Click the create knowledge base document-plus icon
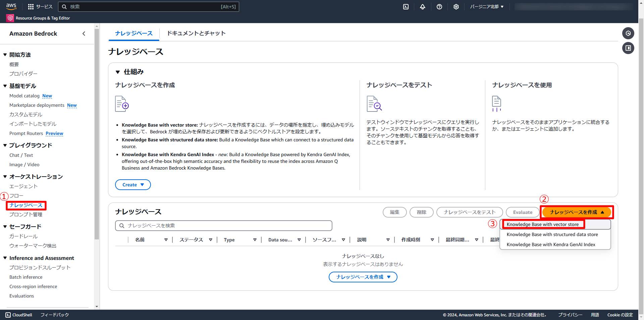Screen dimensions: 644x320 click(122, 104)
